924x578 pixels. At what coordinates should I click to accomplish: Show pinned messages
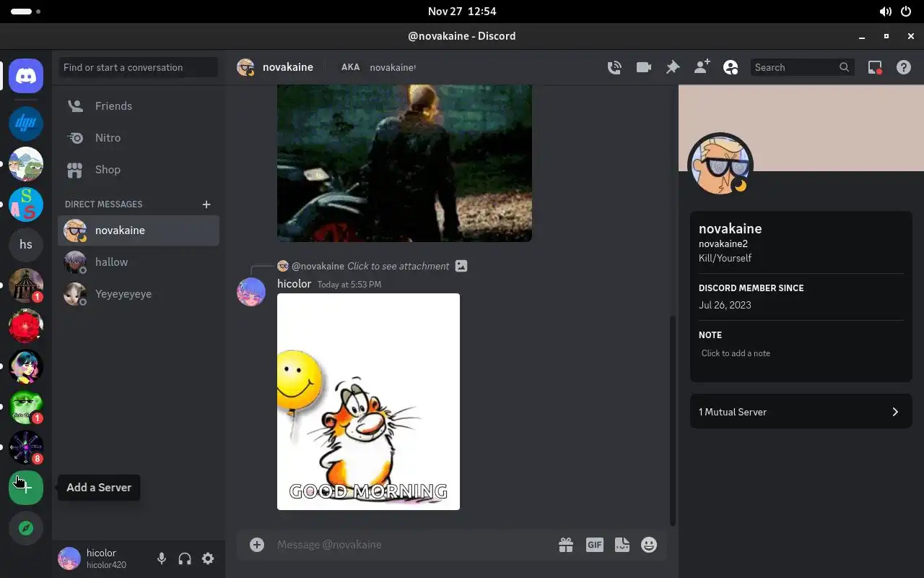[673, 67]
